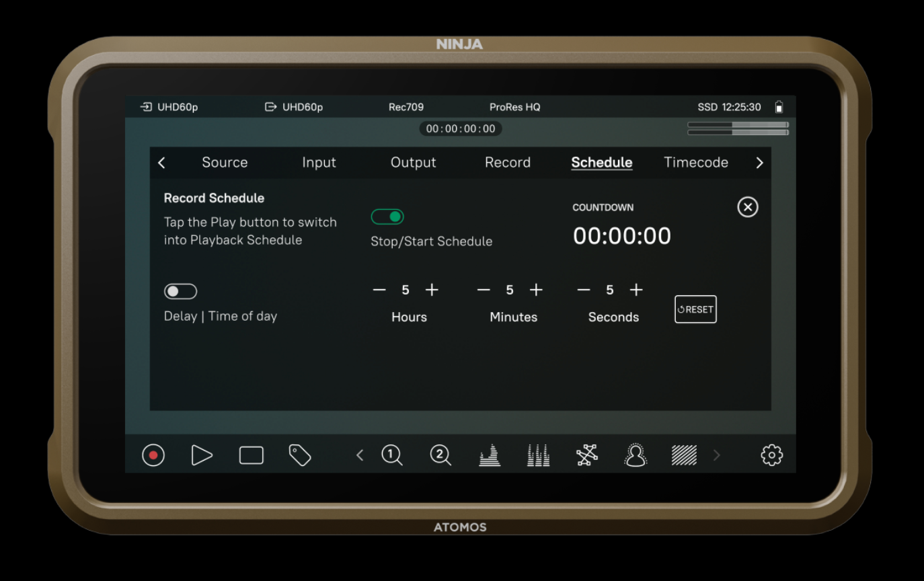Image resolution: width=924 pixels, height=581 pixels.
Task: Navigate back using the left menu arrow
Action: coord(161,163)
